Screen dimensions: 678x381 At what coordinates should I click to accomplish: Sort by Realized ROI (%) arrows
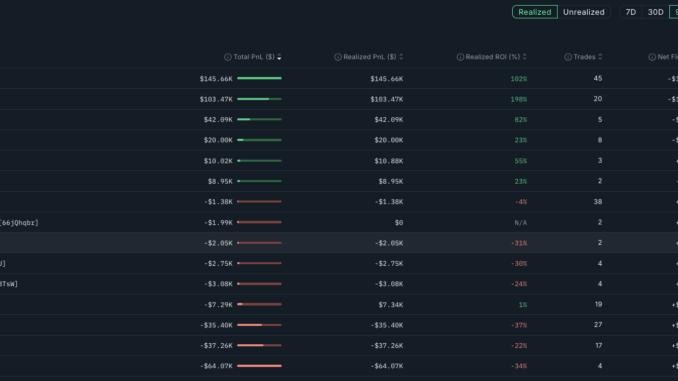(524, 57)
